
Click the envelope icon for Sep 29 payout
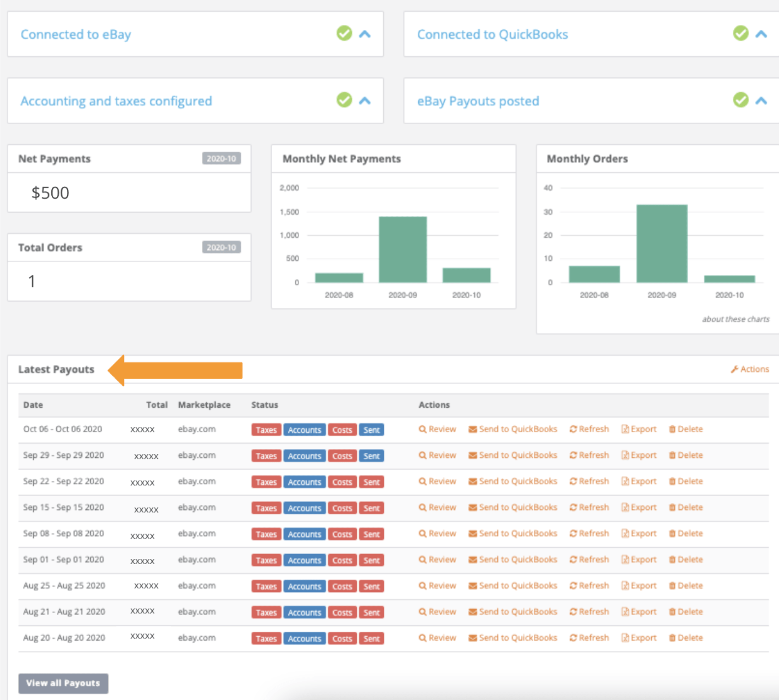point(472,455)
